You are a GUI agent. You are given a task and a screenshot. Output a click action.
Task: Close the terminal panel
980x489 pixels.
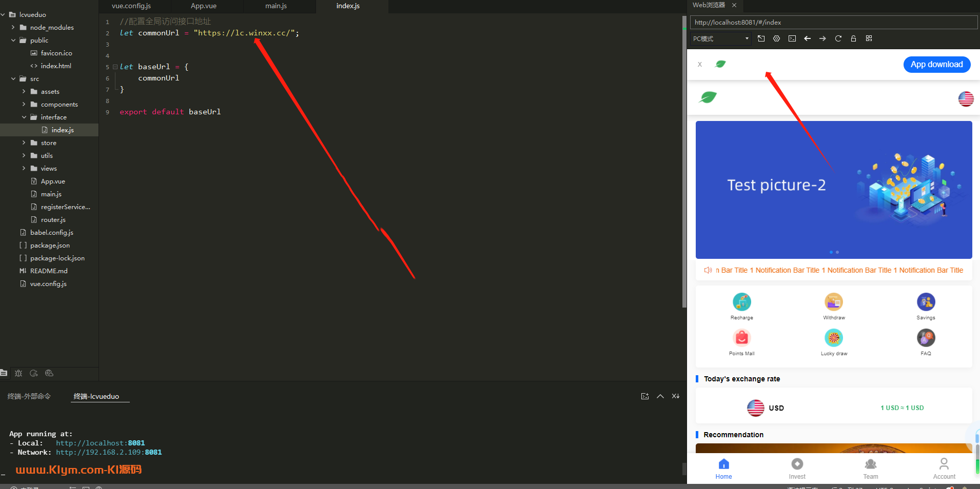pyautogui.click(x=676, y=396)
